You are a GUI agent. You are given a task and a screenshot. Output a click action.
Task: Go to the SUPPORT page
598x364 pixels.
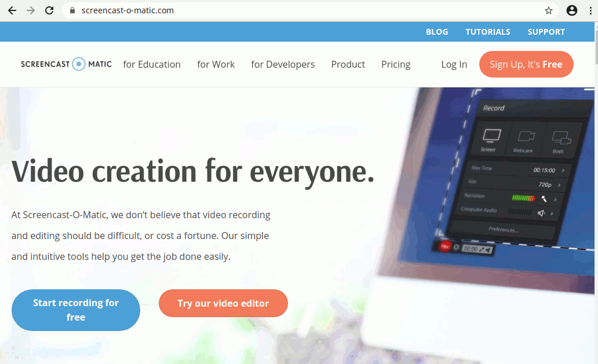tap(546, 32)
